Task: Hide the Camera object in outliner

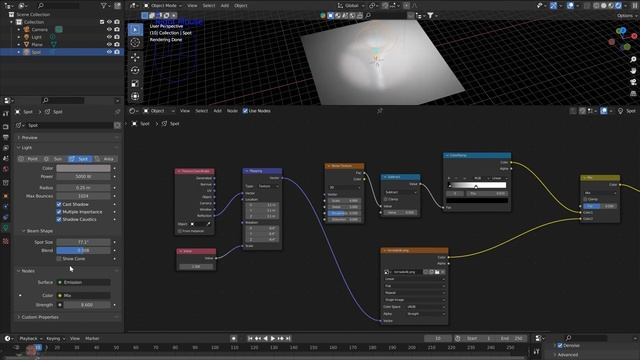Action: coord(109,29)
